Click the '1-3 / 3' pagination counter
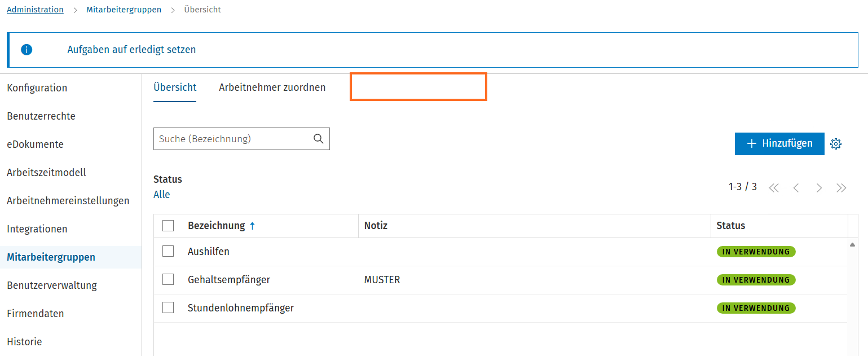The height and width of the screenshot is (356, 868). point(743,187)
